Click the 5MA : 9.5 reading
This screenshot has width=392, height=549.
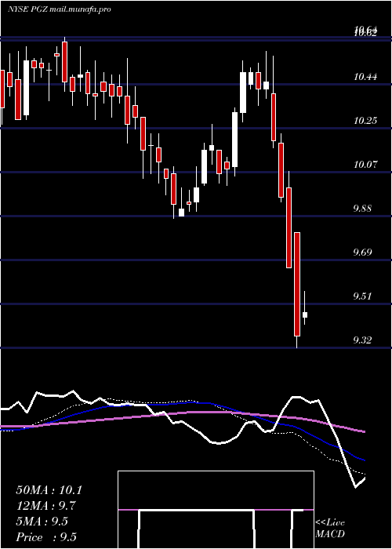click(x=42, y=522)
